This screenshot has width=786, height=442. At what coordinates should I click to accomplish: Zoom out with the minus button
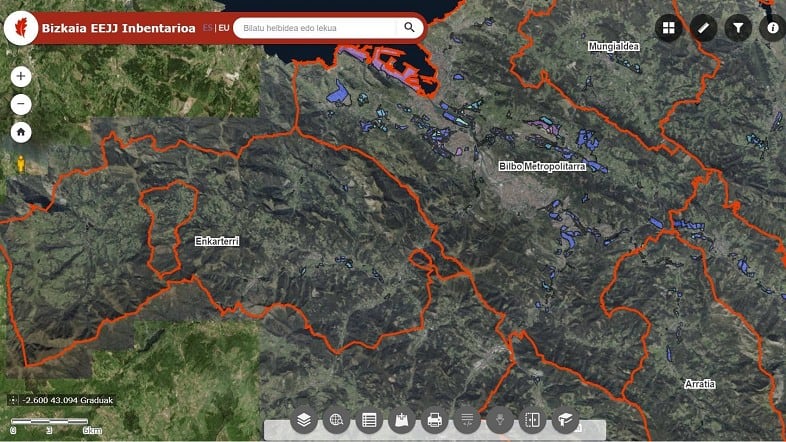(x=21, y=104)
